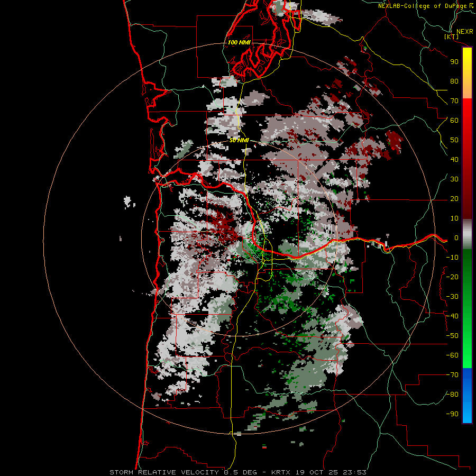Click the [KT] units label
The height and width of the screenshot is (476, 476).
click(x=451, y=36)
